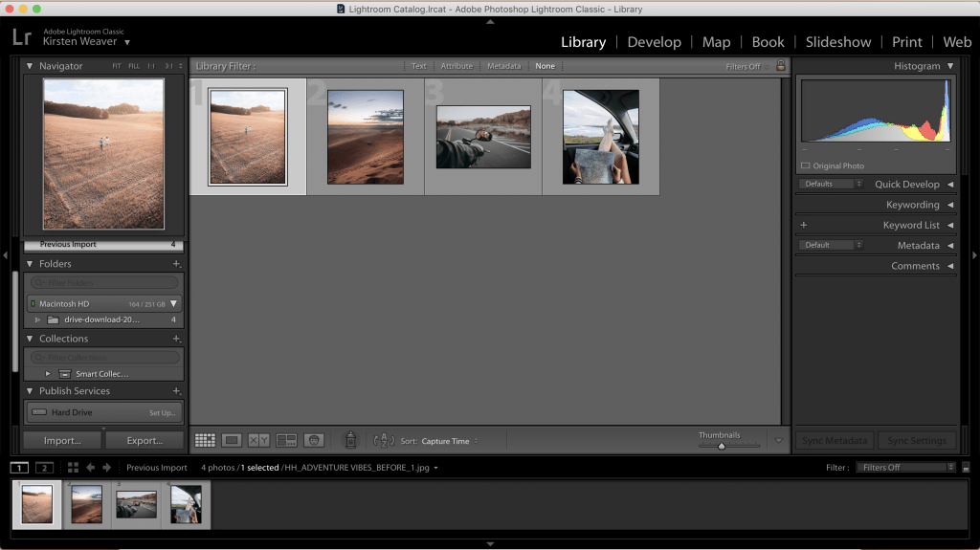
Task: Collapse the Histogram panel
Action: pyautogui.click(x=950, y=66)
